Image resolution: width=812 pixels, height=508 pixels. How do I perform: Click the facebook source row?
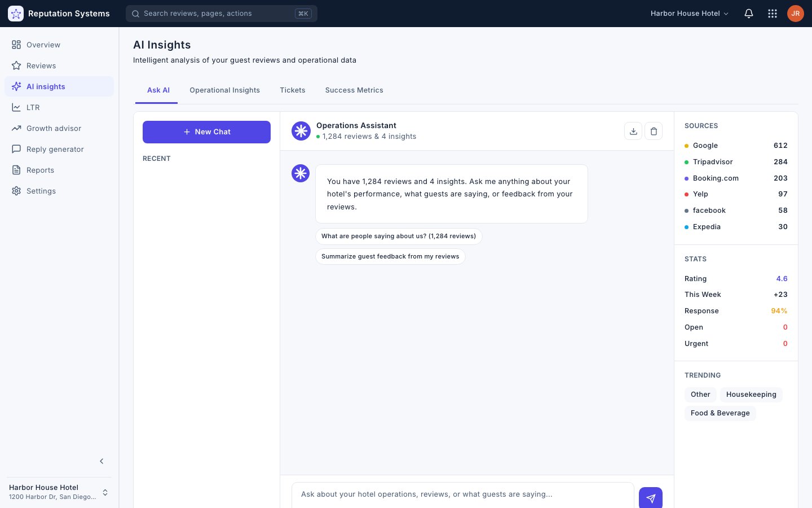[736, 211]
